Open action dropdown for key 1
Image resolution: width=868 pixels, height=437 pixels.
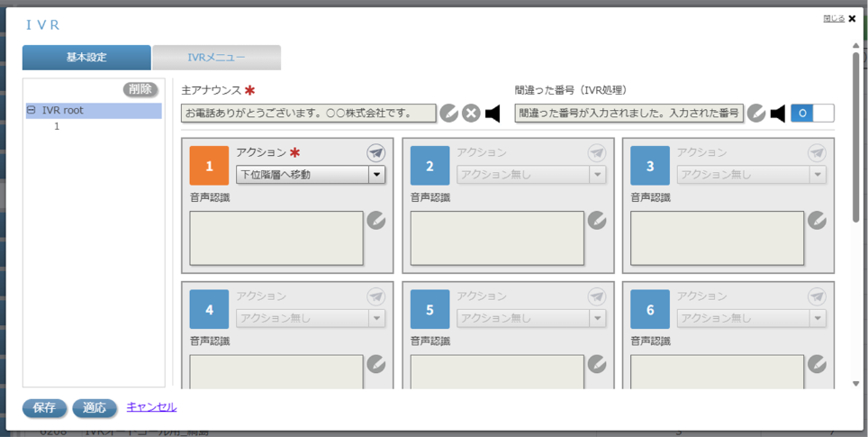(311, 175)
